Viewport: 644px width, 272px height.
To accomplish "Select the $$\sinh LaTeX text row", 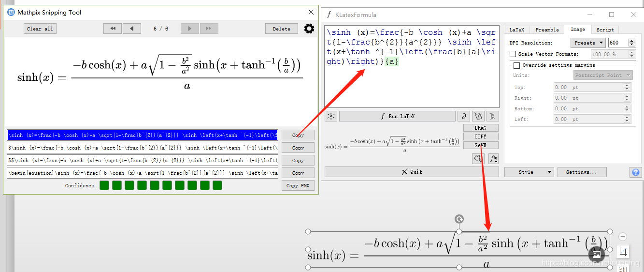I will pyautogui.click(x=143, y=160).
